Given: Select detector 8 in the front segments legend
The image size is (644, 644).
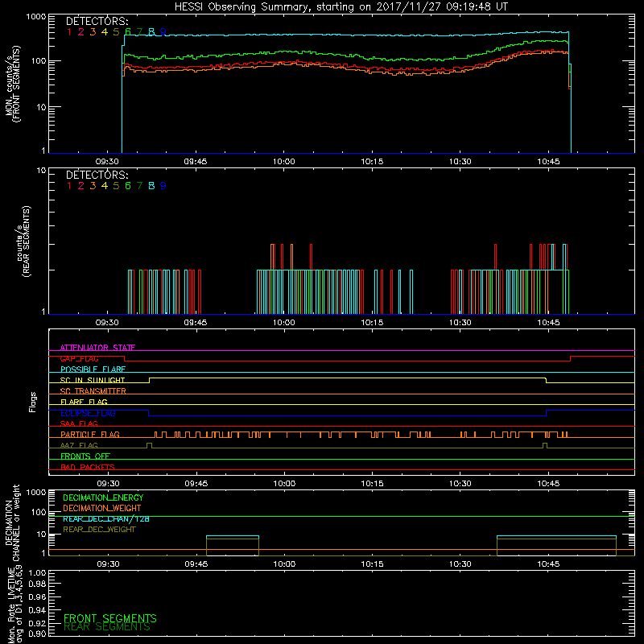Looking at the screenshot, I should (x=151, y=31).
